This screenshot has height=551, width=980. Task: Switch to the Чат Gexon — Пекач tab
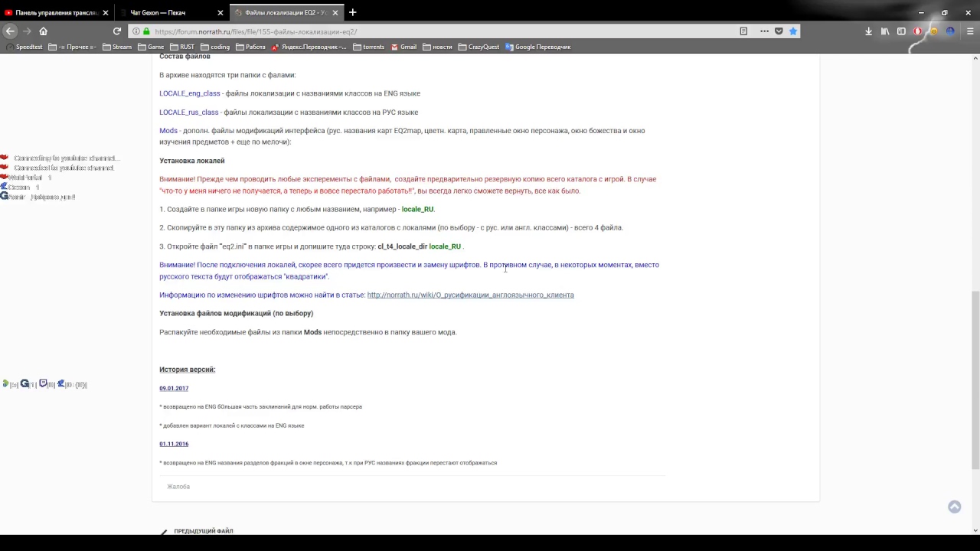(x=172, y=12)
